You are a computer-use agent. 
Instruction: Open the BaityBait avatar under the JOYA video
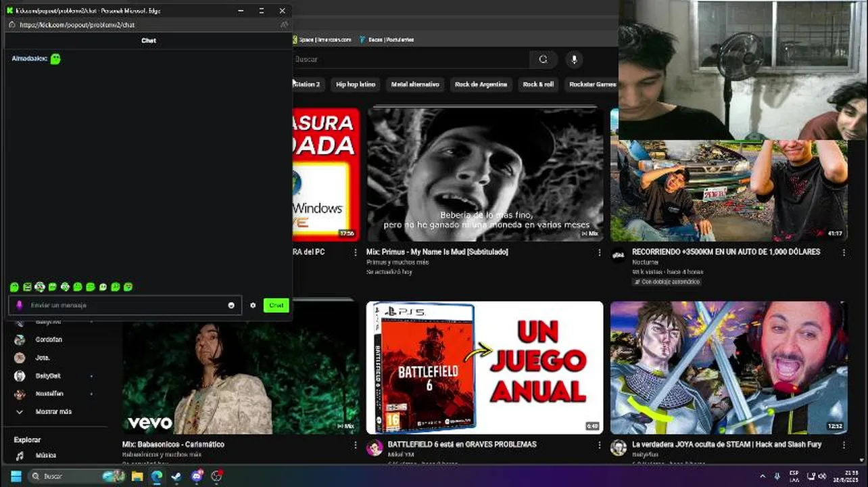click(x=619, y=448)
